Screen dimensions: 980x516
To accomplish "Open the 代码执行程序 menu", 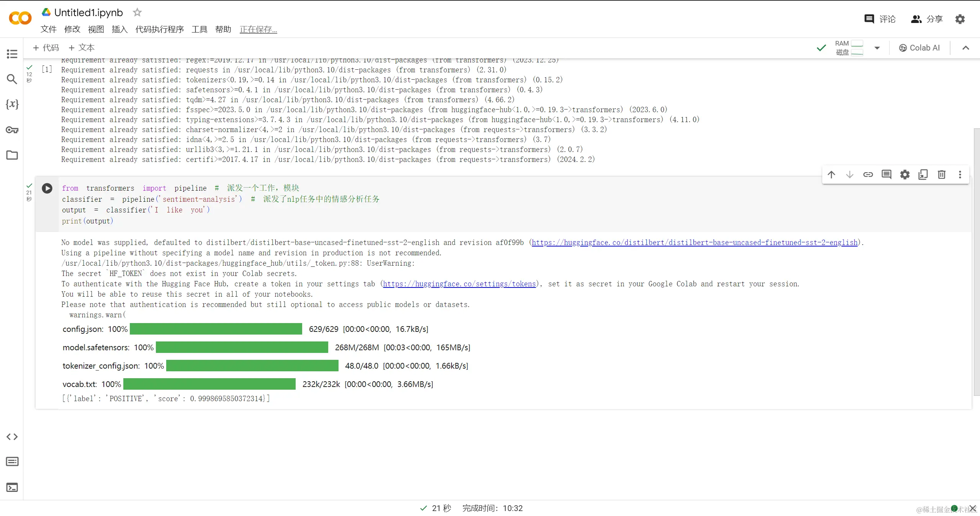I will pos(159,29).
